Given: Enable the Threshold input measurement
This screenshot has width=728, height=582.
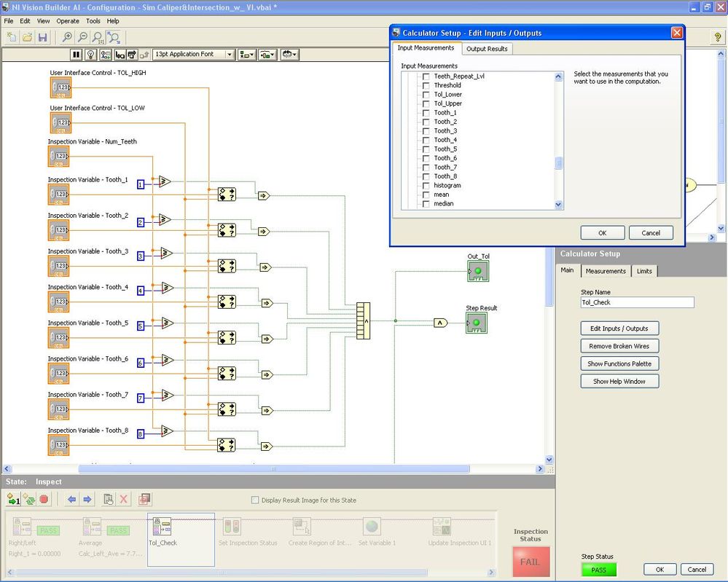Looking at the screenshot, I should (x=426, y=85).
